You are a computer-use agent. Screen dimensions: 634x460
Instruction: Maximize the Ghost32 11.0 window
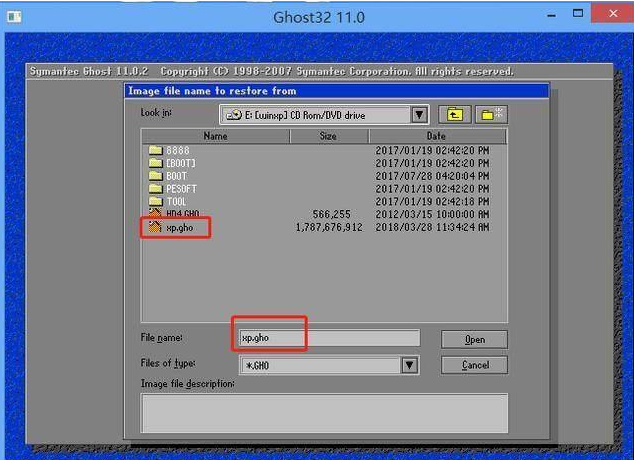point(578,14)
